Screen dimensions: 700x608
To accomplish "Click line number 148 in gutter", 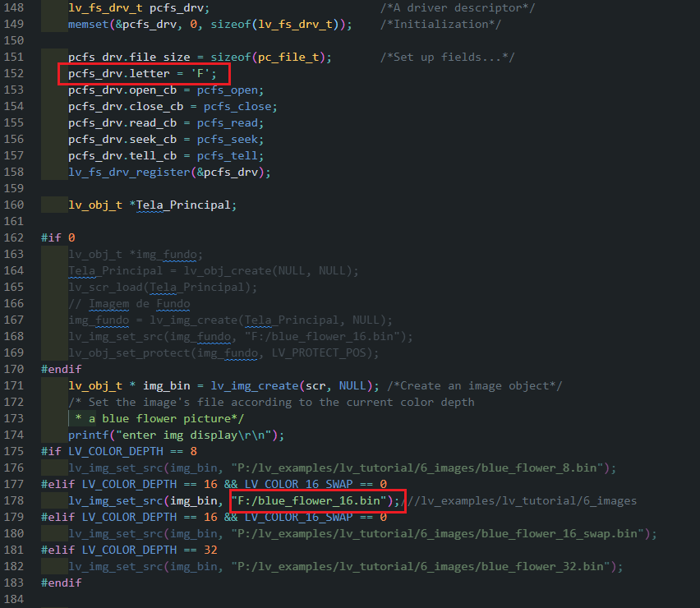I will click(x=14, y=7).
